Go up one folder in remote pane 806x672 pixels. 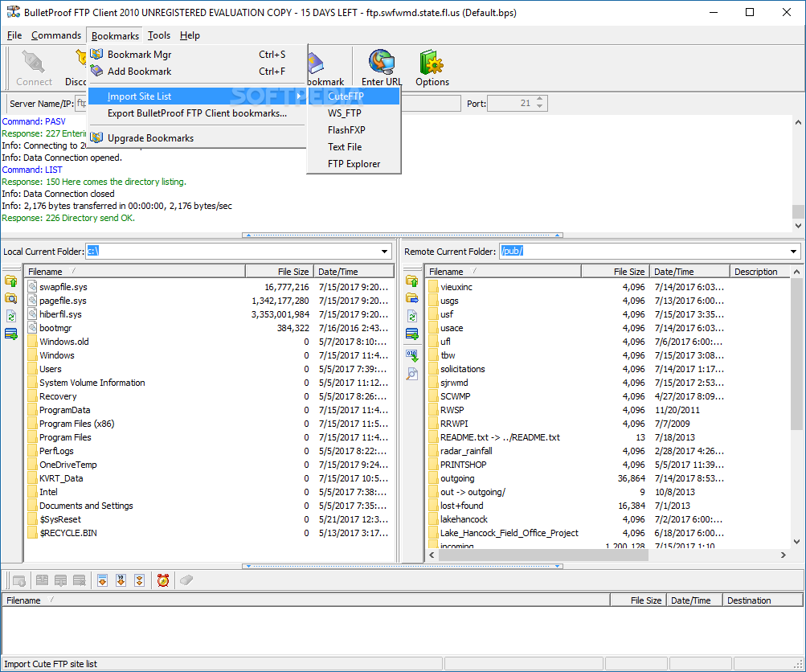click(x=411, y=281)
